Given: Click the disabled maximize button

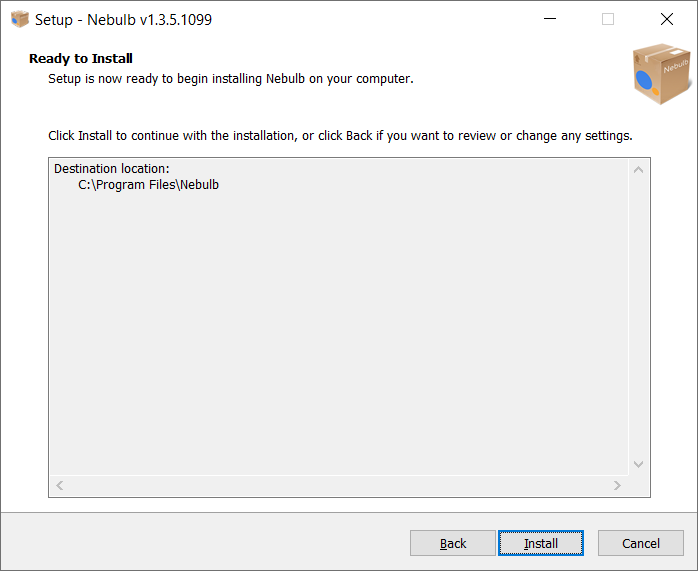Looking at the screenshot, I should [x=608, y=19].
